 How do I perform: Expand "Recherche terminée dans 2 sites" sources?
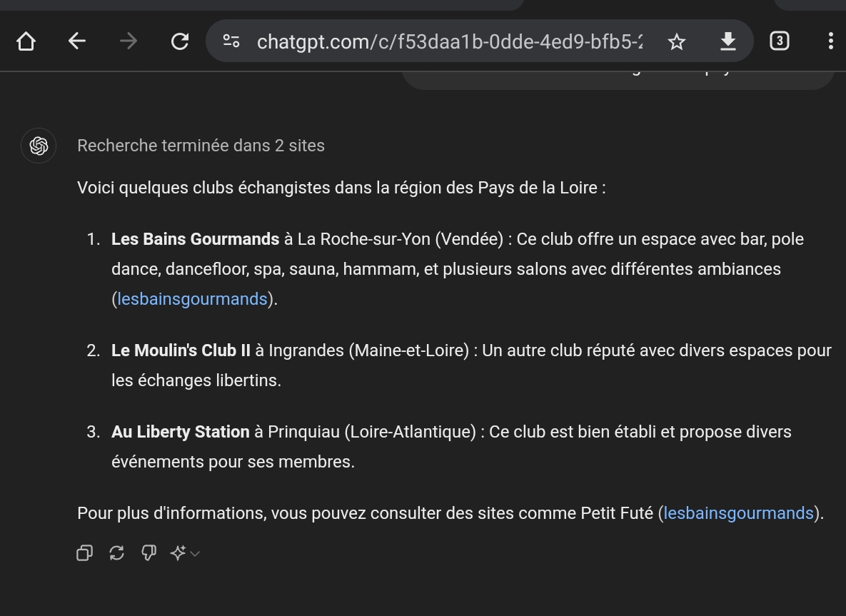tap(201, 146)
